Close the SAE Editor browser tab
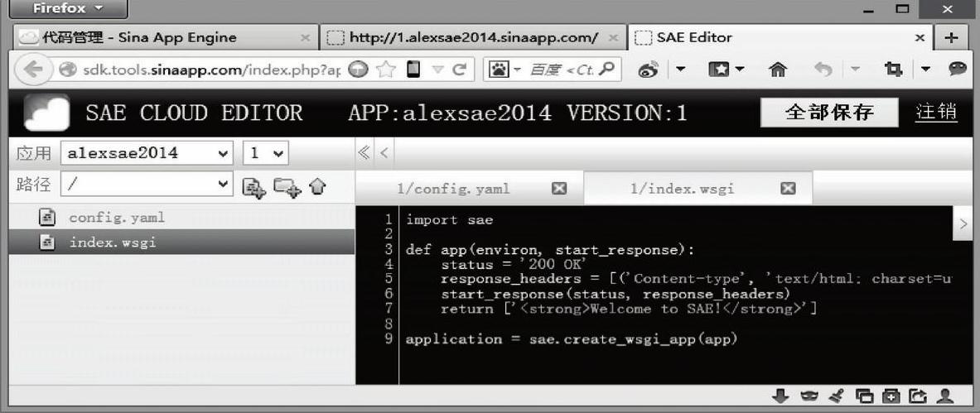 tap(920, 37)
